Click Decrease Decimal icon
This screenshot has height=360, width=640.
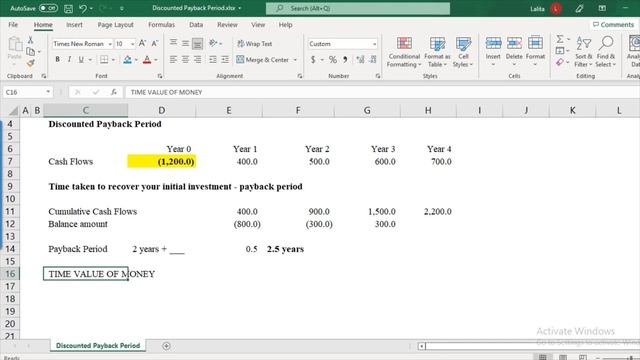coord(373,60)
